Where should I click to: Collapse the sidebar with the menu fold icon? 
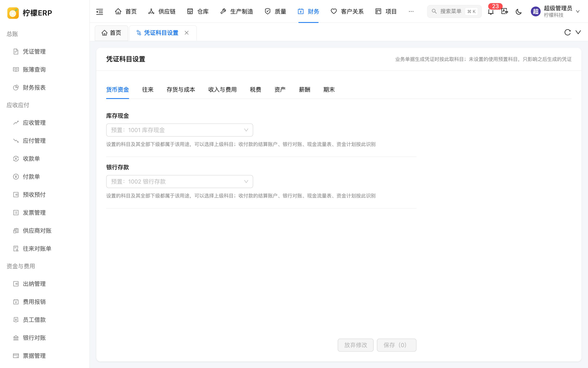[100, 11]
